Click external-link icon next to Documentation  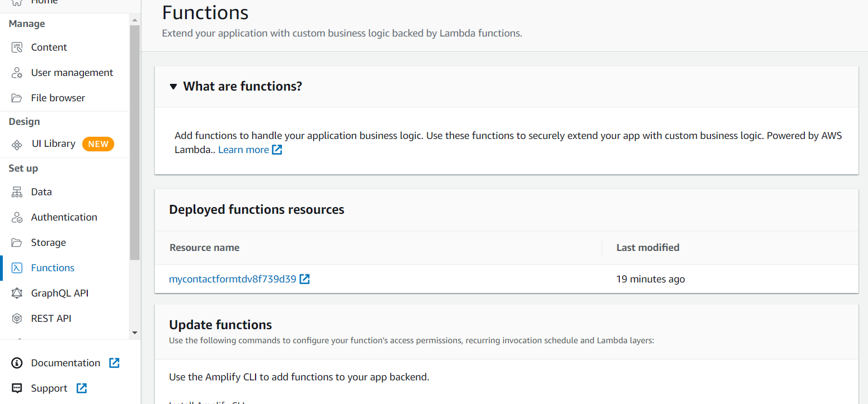[114, 363]
